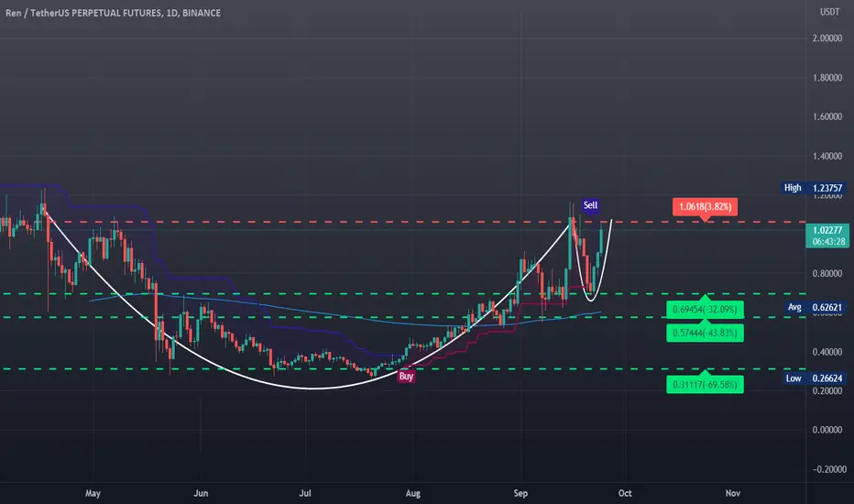Click the 0.40000 price axis value
The image size is (854, 504).
click(827, 352)
